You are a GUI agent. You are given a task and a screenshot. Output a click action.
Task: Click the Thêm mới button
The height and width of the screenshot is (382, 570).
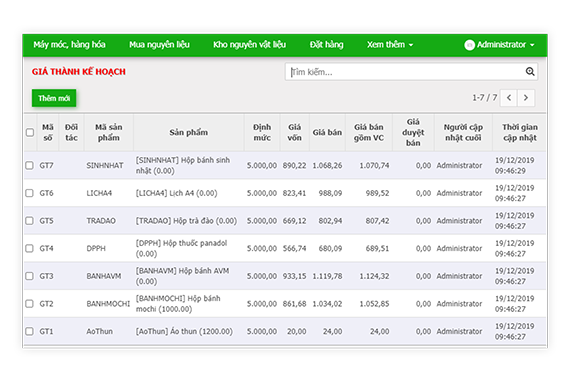coord(54,98)
